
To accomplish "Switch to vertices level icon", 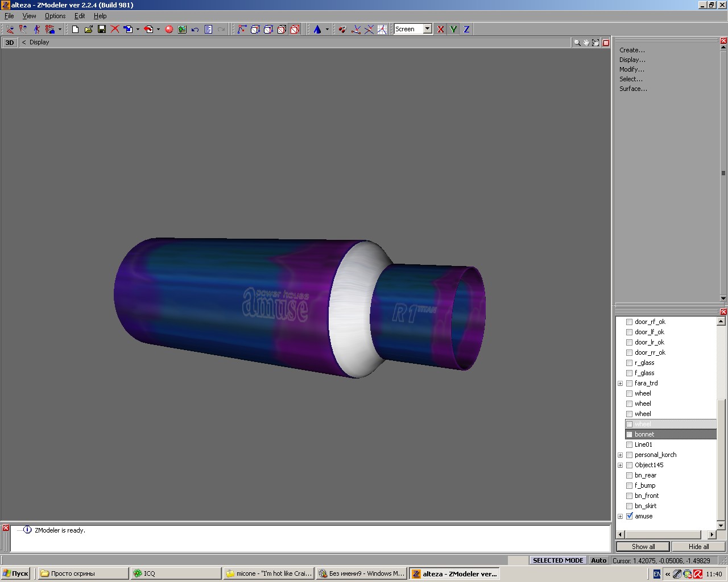I will [x=242, y=29].
